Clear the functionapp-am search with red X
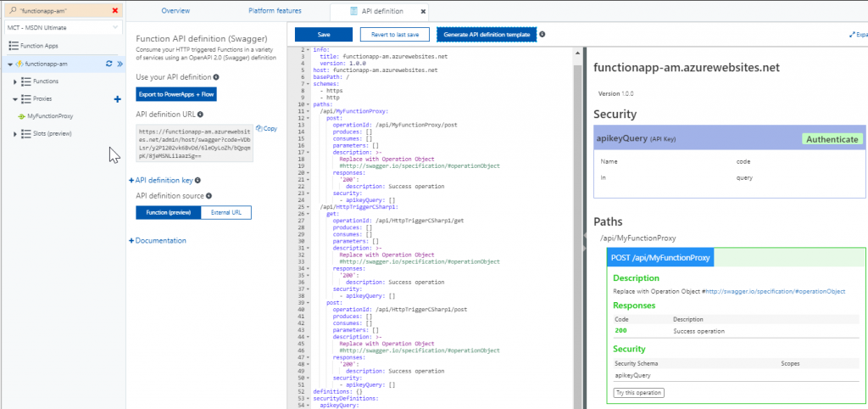Screen dimensions: 868x409 [114, 10]
